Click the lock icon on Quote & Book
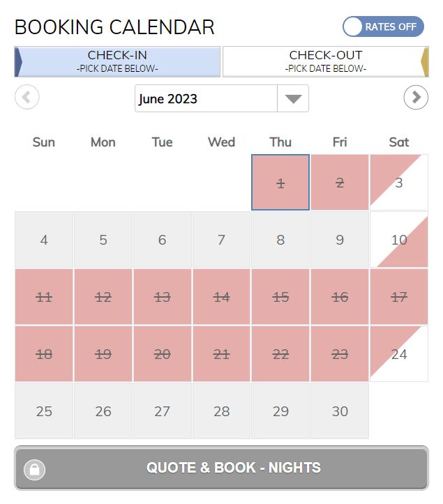 pyautogui.click(x=34, y=470)
